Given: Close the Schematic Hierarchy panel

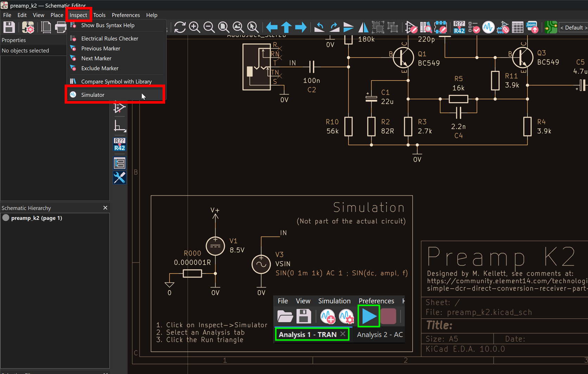Looking at the screenshot, I should coord(105,208).
